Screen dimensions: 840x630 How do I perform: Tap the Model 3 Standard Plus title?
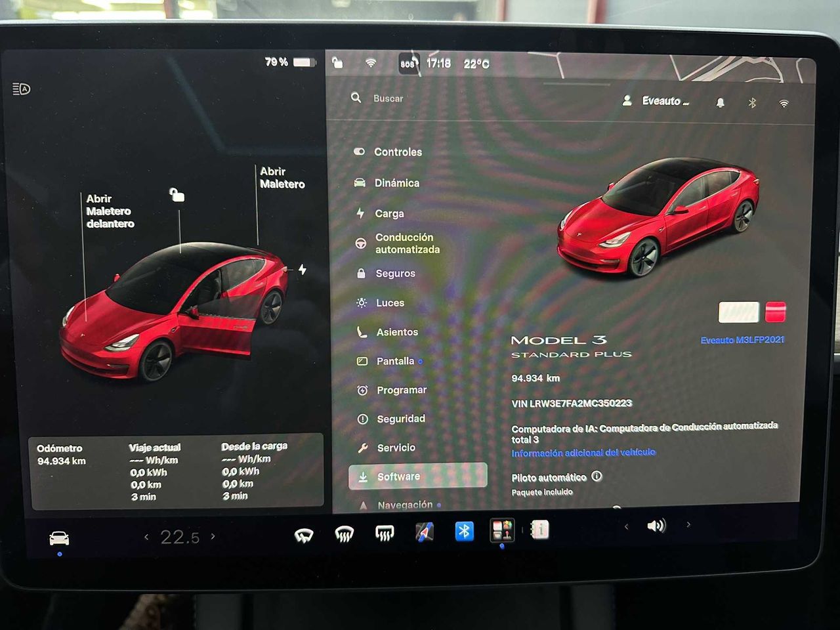(571, 346)
